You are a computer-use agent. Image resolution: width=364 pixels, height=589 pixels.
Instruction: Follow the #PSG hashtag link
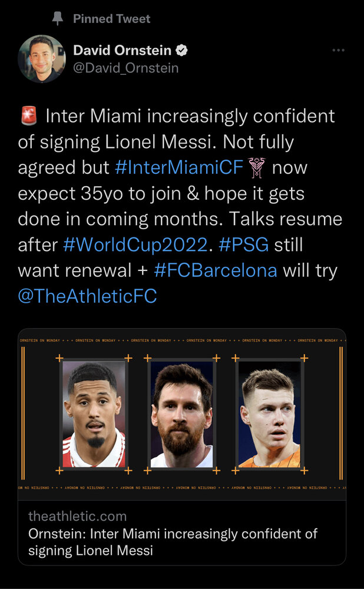(243, 245)
